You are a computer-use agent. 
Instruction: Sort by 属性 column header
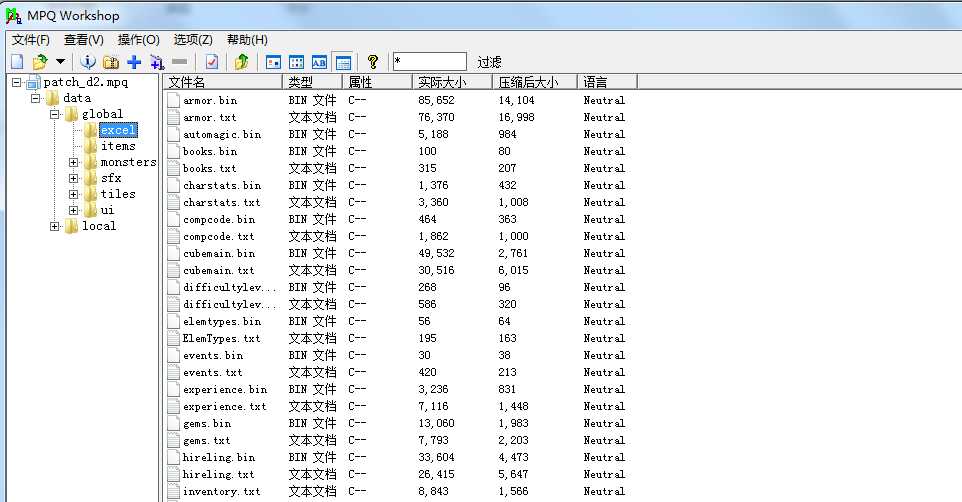click(377, 82)
